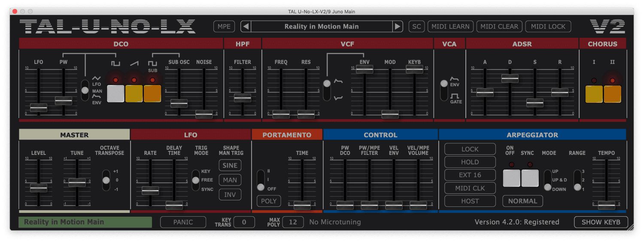
Task: Click the KEY TRANS value field
Action: (244, 222)
